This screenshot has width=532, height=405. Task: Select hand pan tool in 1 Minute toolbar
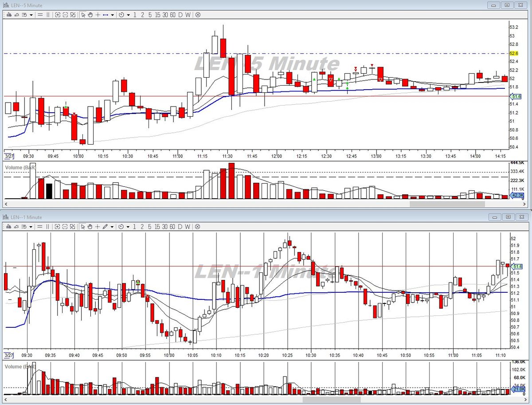click(90, 227)
